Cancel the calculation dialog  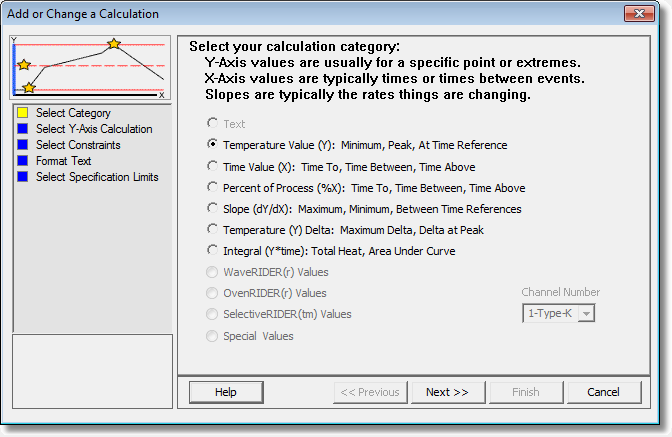(604, 392)
